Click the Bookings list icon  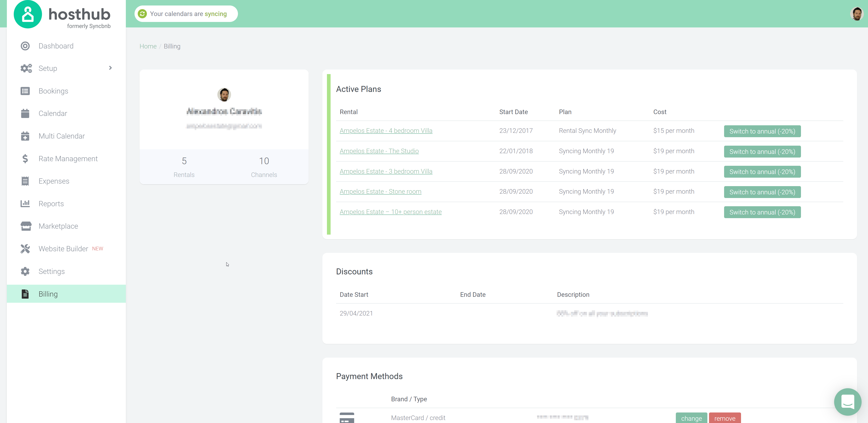pos(25,91)
